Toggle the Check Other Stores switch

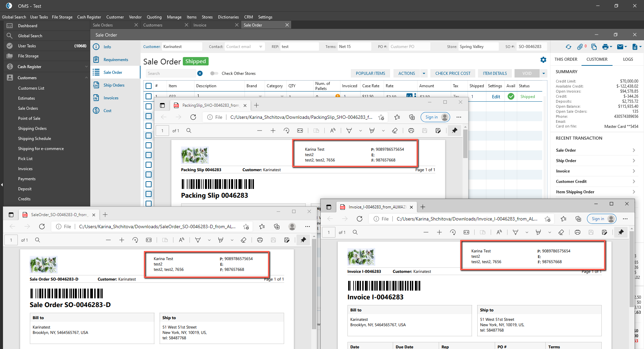(214, 73)
